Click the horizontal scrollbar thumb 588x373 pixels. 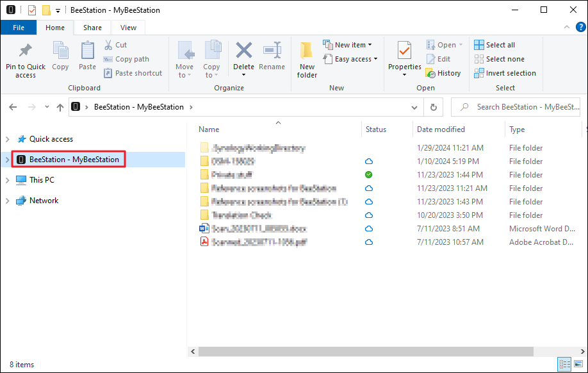(x=366, y=352)
